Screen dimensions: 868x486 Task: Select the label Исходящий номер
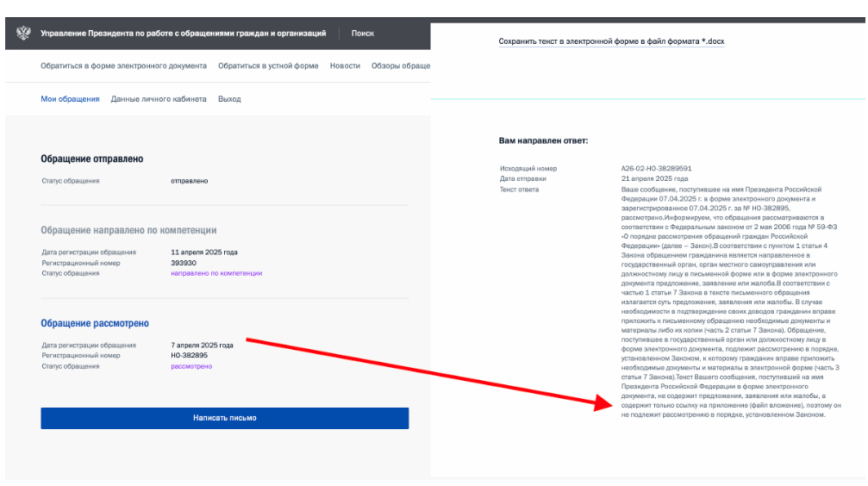click(528, 168)
